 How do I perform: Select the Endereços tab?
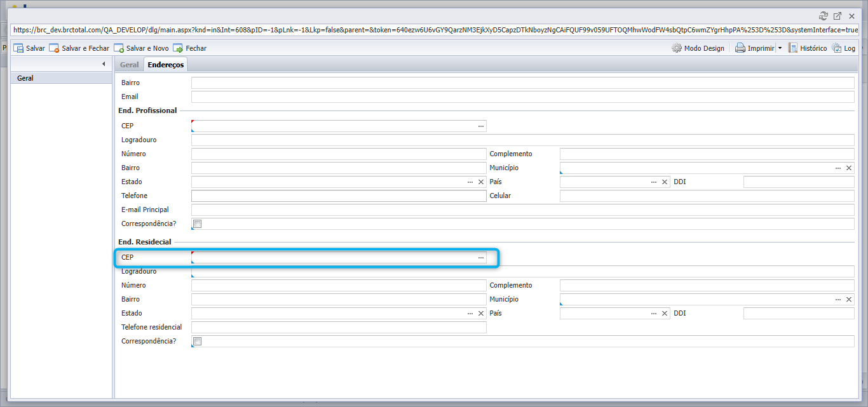tap(166, 65)
